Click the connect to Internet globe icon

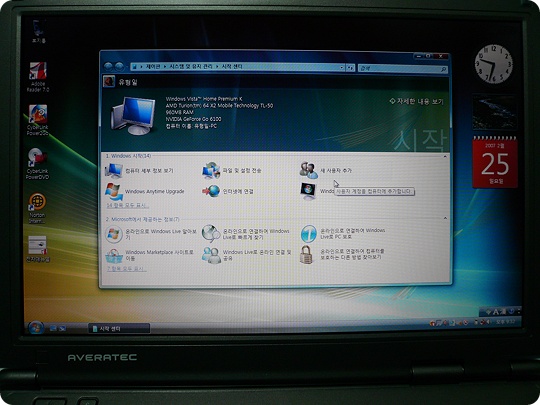point(211,191)
